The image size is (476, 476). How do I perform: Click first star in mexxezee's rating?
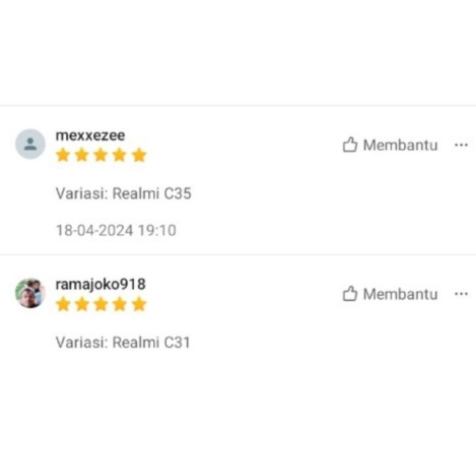pyautogui.click(x=63, y=155)
